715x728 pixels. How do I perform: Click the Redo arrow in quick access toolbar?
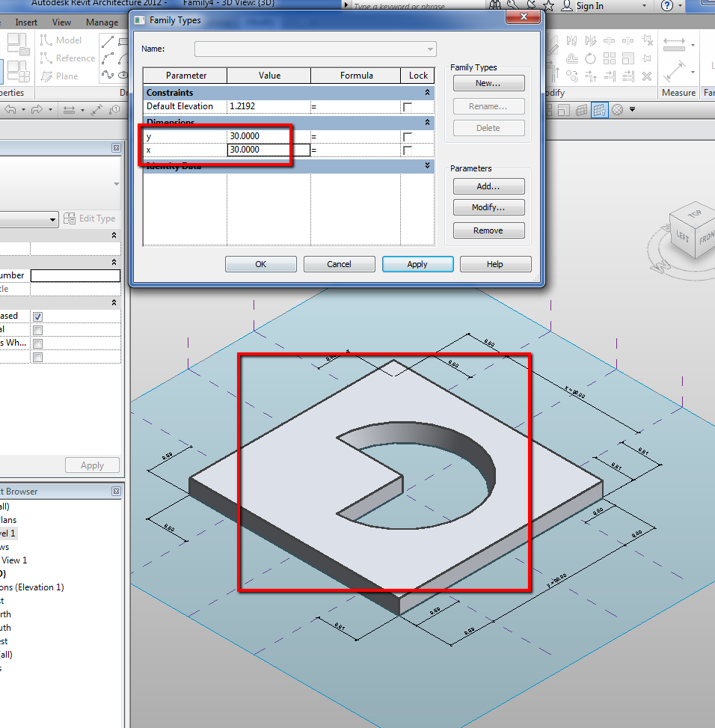[37, 110]
